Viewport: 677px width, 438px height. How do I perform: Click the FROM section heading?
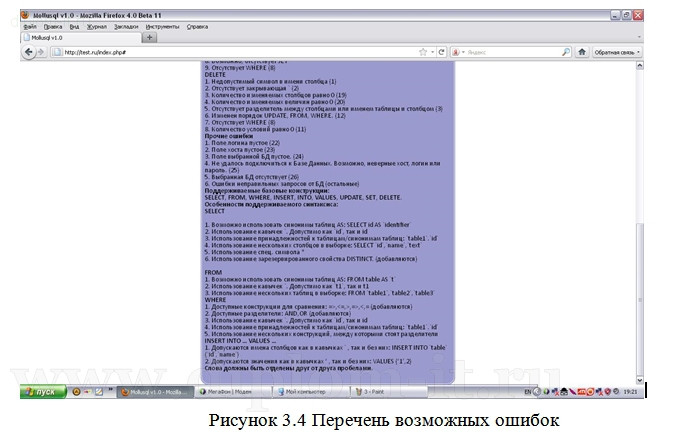[213, 273]
